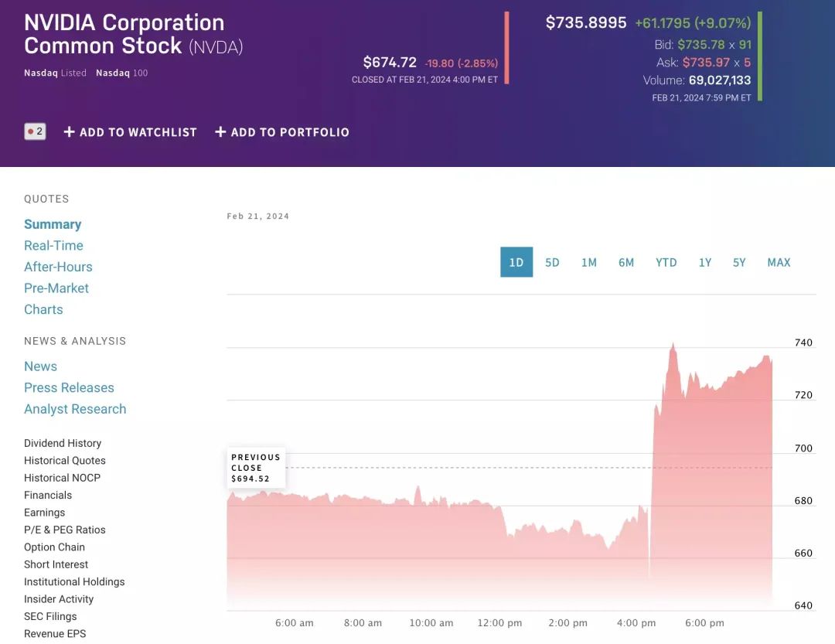Screen dimensions: 835x644
Task: Switch chart to 5Y range
Action: pyautogui.click(x=739, y=262)
